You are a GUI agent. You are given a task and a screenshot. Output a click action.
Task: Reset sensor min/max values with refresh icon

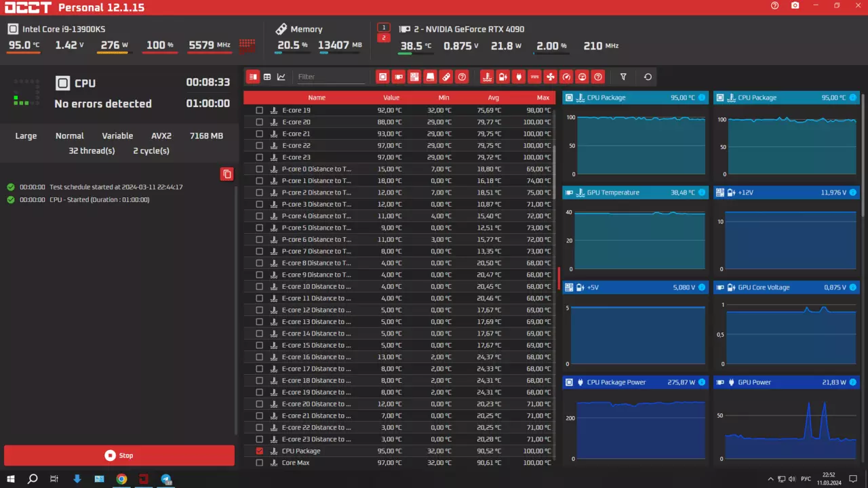(648, 77)
